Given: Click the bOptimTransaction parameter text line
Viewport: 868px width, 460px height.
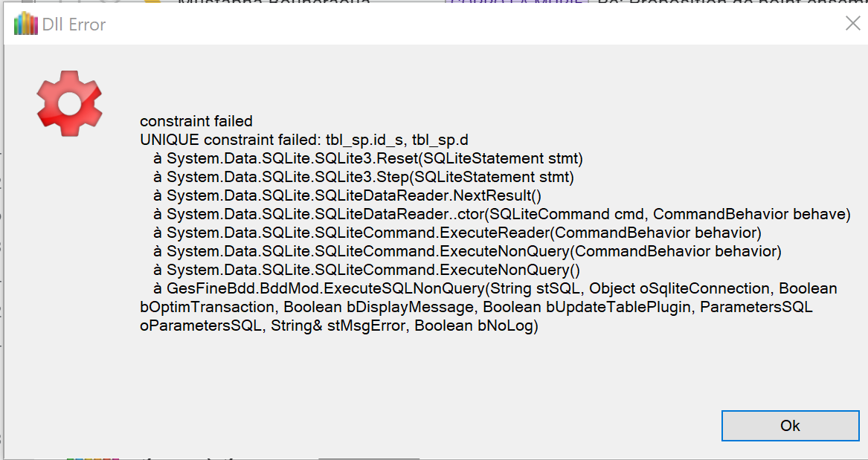Looking at the screenshot, I should [x=476, y=307].
